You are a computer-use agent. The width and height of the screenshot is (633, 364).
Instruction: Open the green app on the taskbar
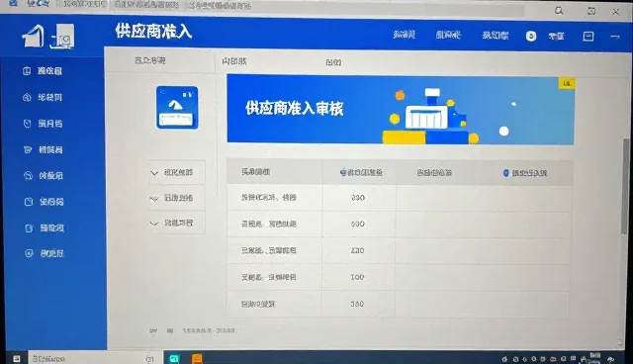[174, 358]
